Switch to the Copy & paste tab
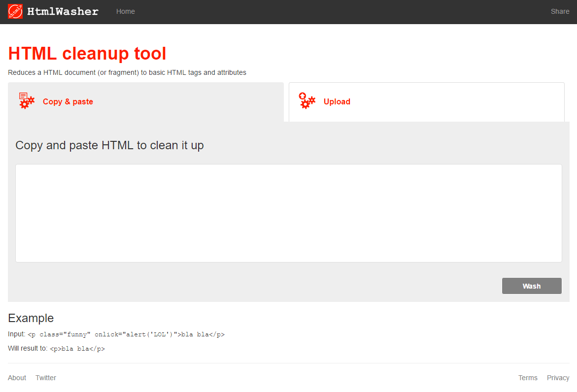This screenshot has height=392, width=577. point(68,101)
